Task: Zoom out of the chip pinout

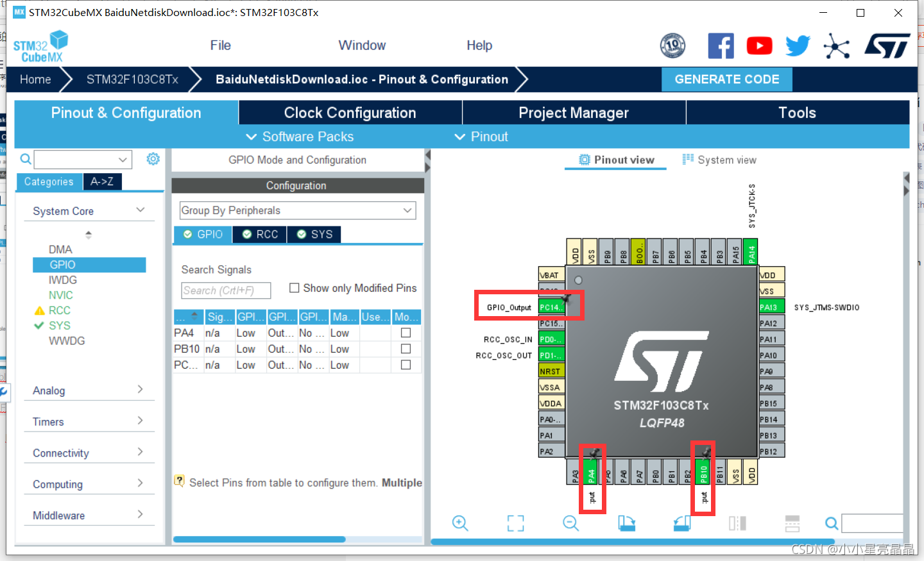Action: click(571, 523)
